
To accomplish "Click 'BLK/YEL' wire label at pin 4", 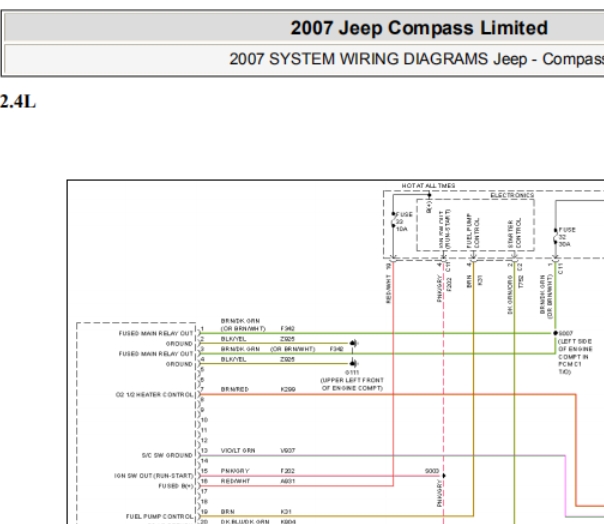I will click(x=233, y=359).
